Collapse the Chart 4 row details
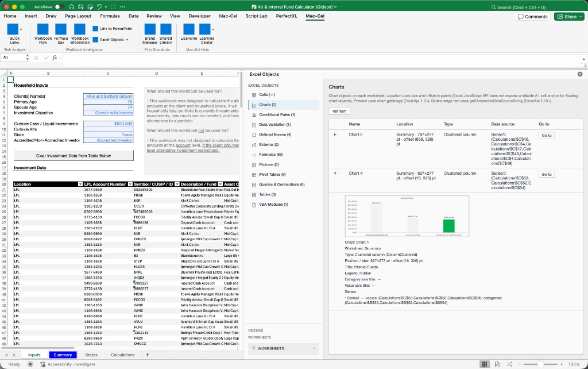This screenshot has height=369, width=588. point(335,174)
